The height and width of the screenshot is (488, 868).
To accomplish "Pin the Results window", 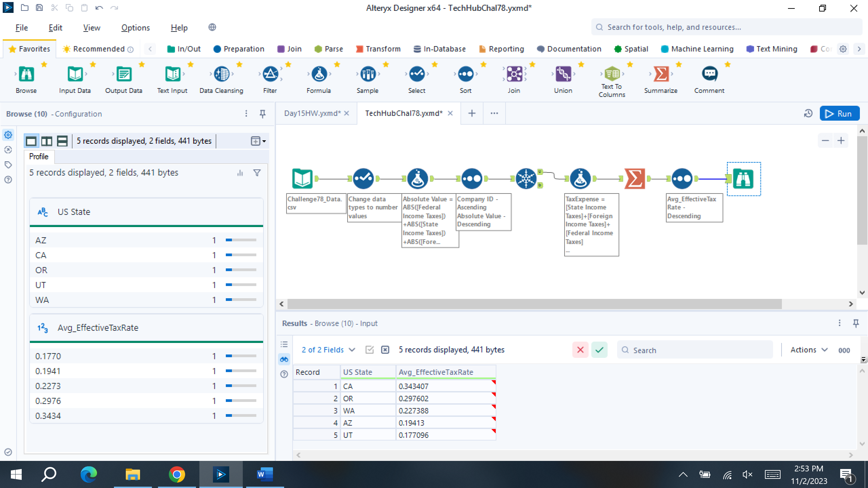I will (856, 323).
